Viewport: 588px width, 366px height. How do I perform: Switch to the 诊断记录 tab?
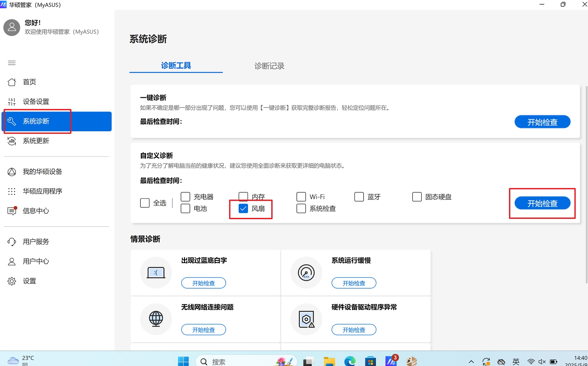[x=269, y=66]
